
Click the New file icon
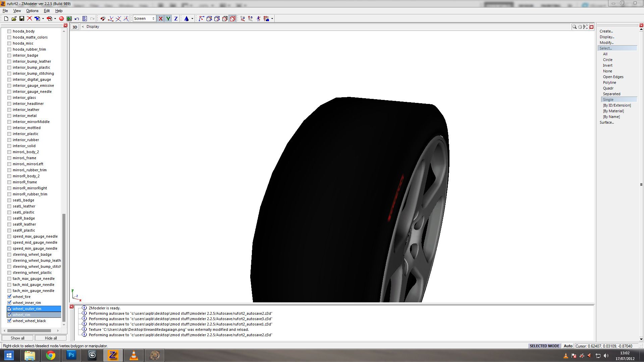(x=6, y=19)
